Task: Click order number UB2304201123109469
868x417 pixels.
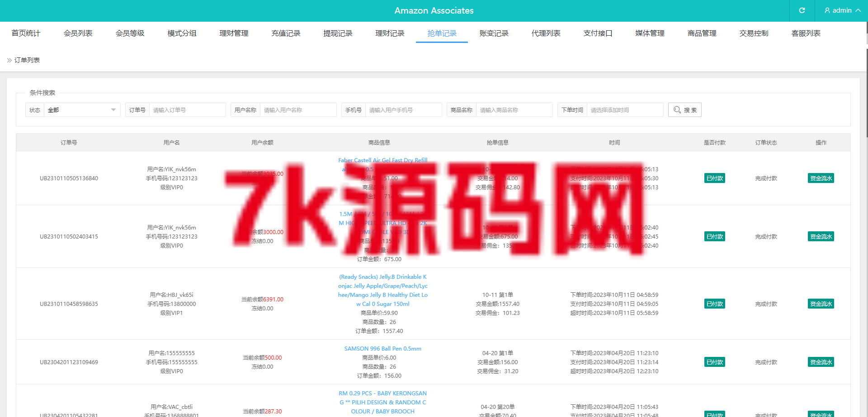Action: click(69, 362)
